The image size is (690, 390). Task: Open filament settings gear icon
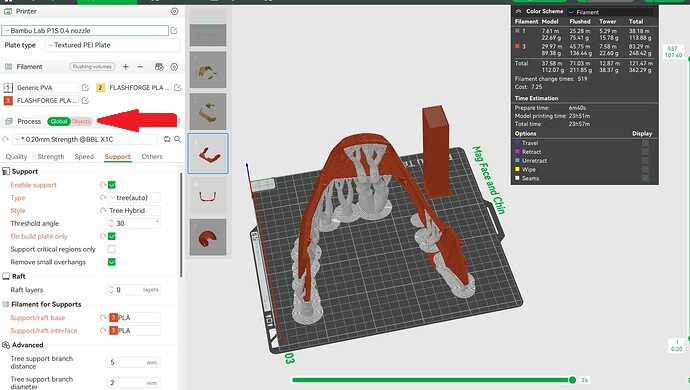pos(174,67)
